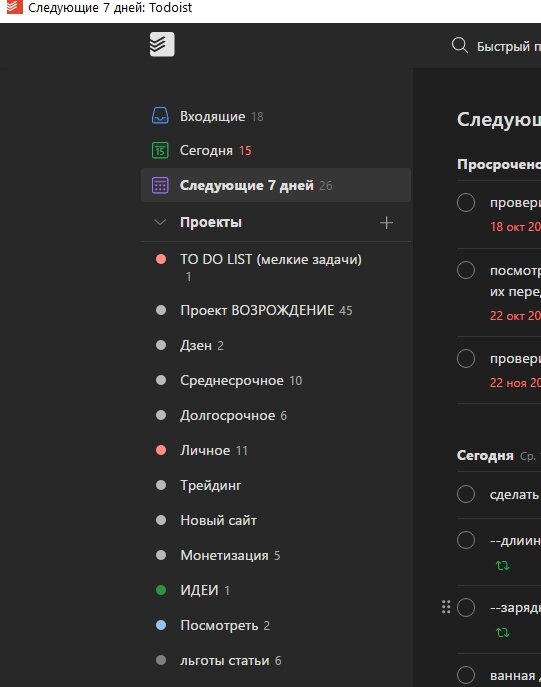Click recurring icon under '--длиин' task
Image resolution: width=541 pixels, height=687 pixels.
[x=502, y=566]
